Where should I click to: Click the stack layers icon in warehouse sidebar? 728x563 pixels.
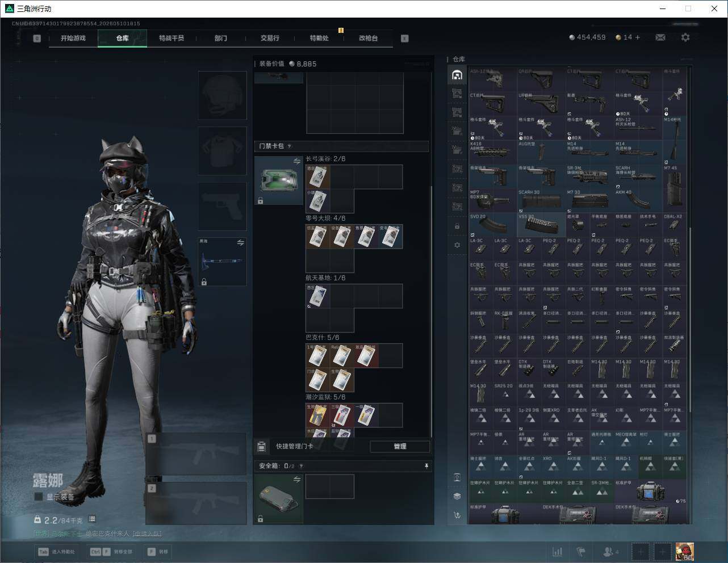(457, 496)
